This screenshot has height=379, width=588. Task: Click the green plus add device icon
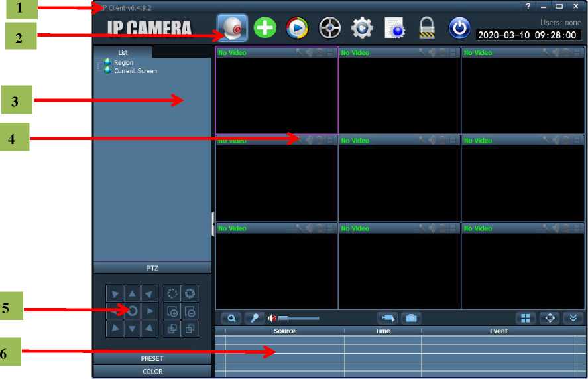(265, 28)
